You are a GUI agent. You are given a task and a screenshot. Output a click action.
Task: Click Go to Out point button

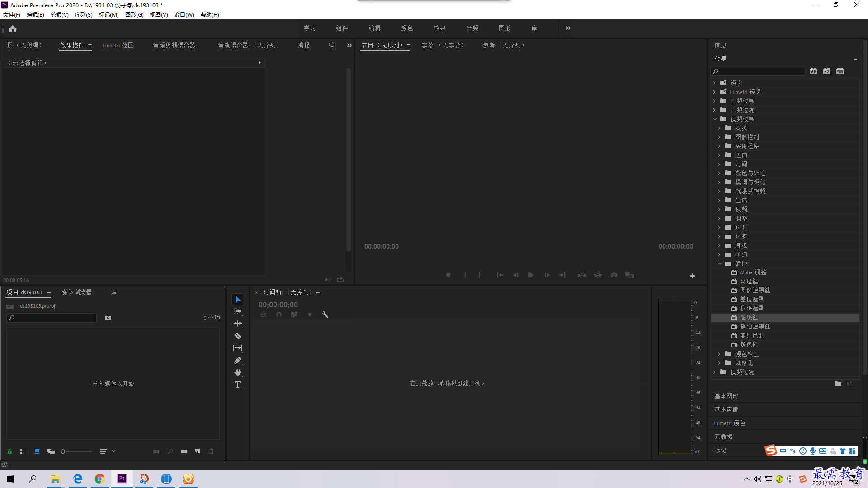[562, 275]
